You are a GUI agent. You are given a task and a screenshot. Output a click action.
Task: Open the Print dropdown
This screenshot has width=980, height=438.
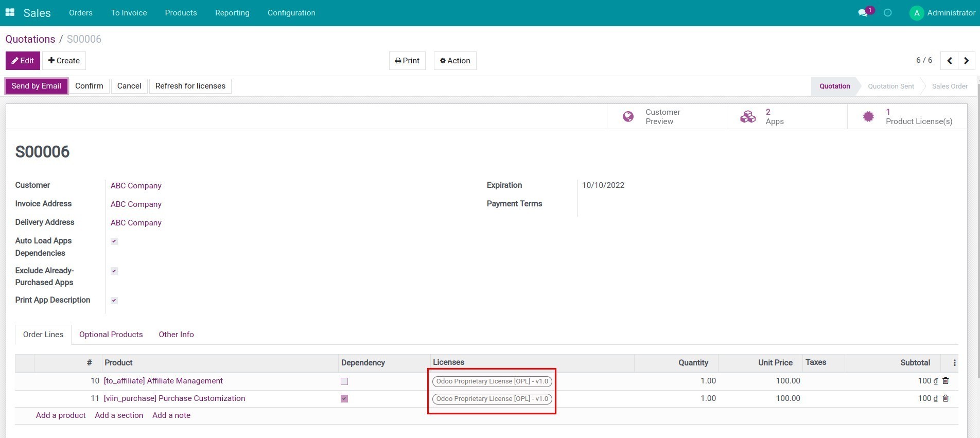(x=407, y=61)
